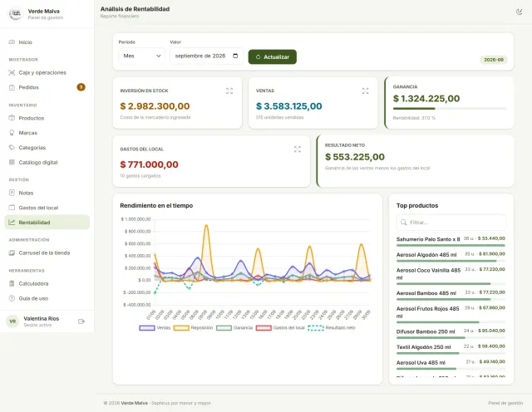Click the Notas sidebar icon

(x=12, y=193)
